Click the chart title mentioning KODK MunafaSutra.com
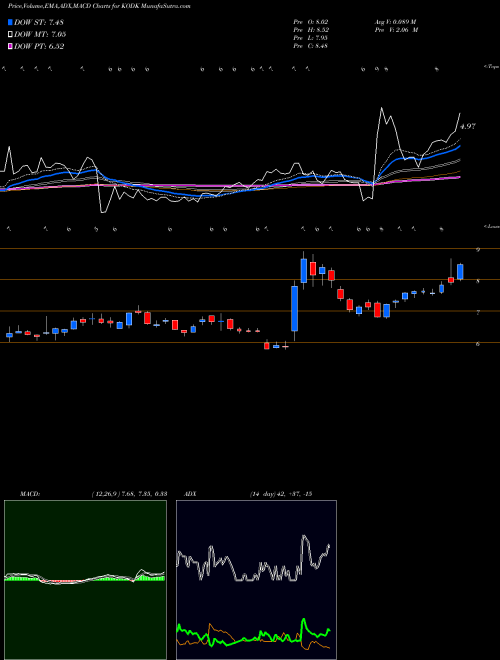500x660 pixels. pos(99,7)
